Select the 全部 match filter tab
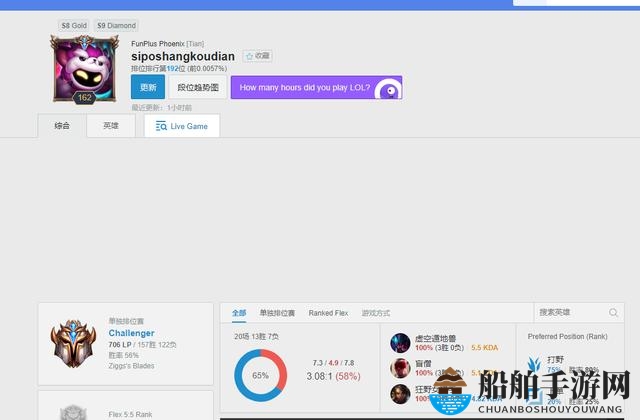This screenshot has width=640, height=420. point(239,313)
